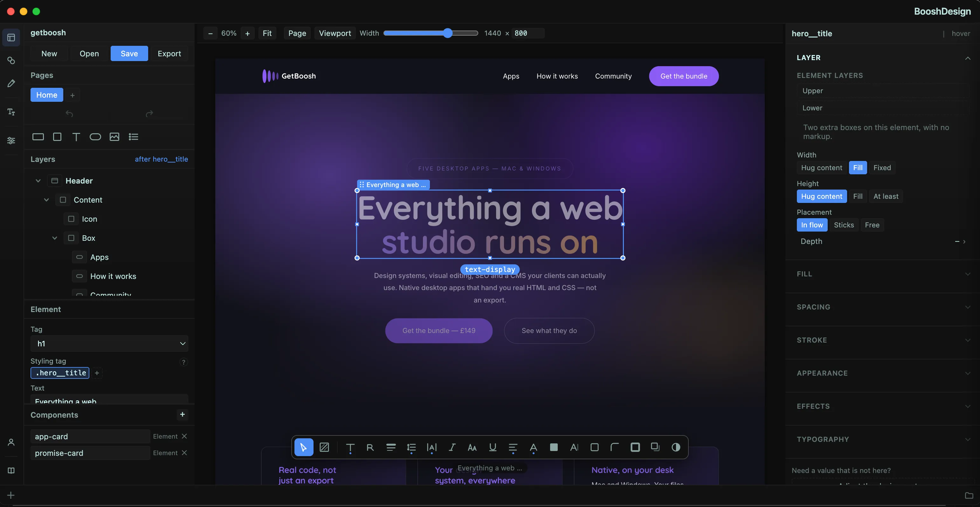
Task: Click the undo arrow under Pages
Action: [x=69, y=114]
